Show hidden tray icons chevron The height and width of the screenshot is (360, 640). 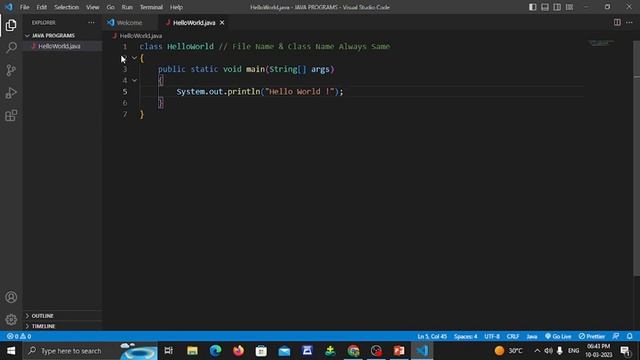(x=537, y=351)
